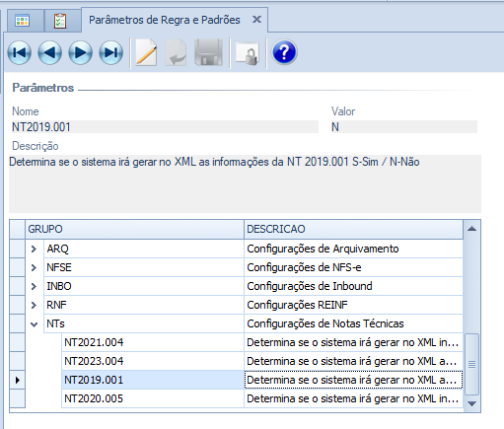The image size is (504, 429).
Task: Select the NT2020.005 parameter row
Action: (262, 398)
